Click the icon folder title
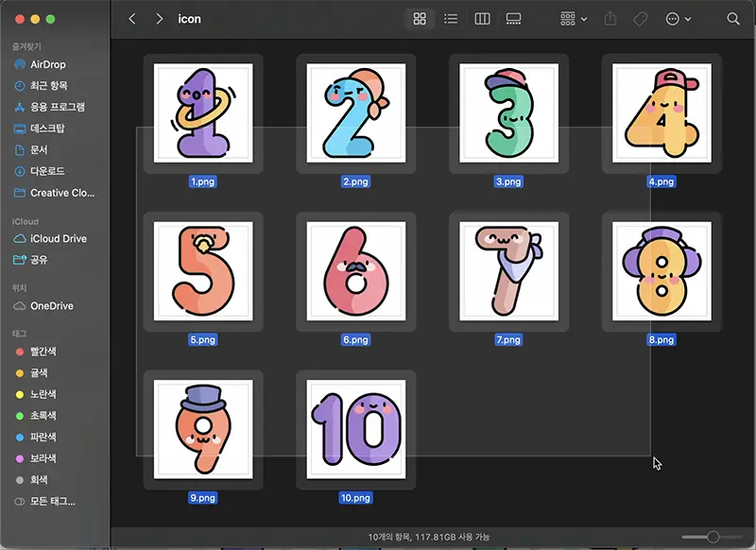Image resolution: width=756 pixels, height=550 pixels. point(190,19)
